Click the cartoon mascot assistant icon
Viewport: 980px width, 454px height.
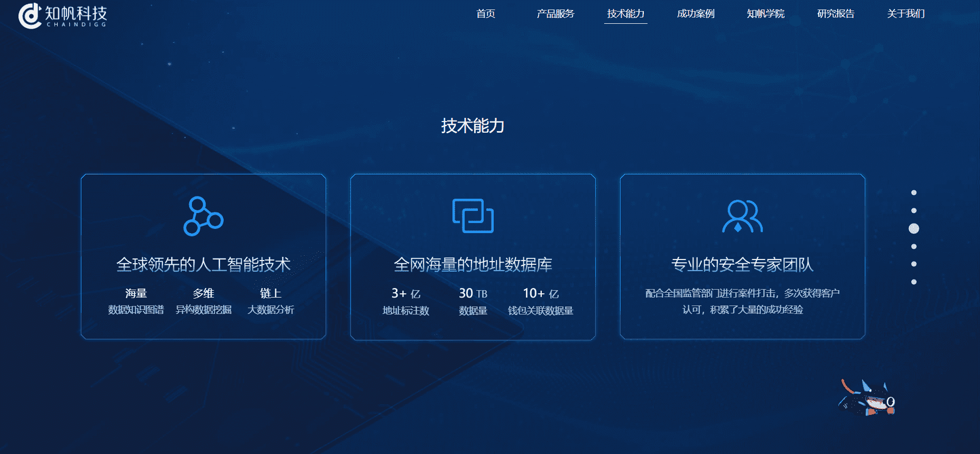click(867, 397)
